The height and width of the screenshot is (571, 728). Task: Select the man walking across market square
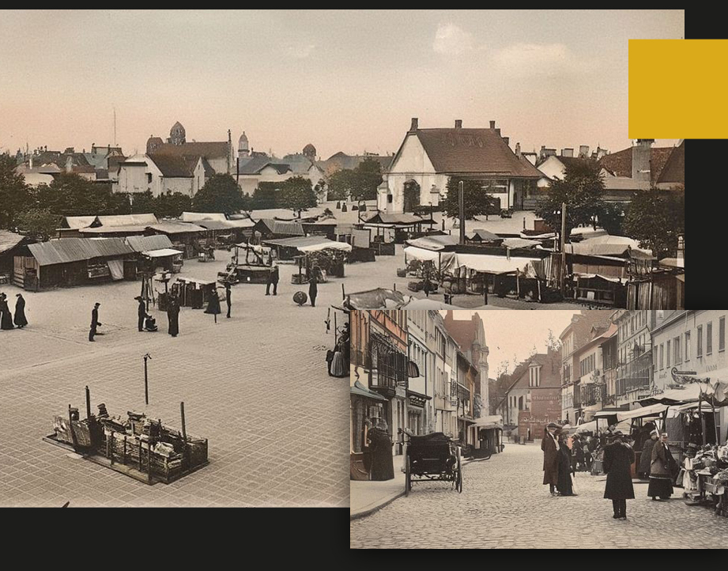[x=95, y=321]
